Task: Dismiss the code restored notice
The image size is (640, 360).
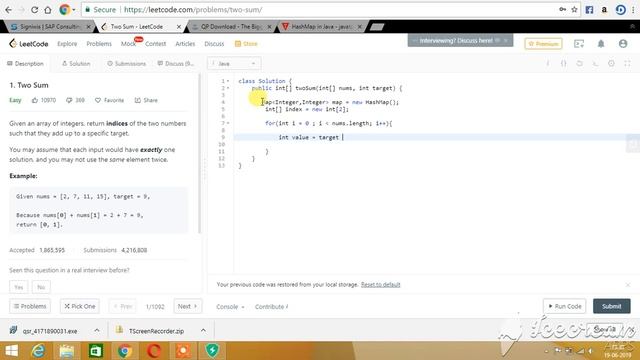Action: click(x=628, y=284)
